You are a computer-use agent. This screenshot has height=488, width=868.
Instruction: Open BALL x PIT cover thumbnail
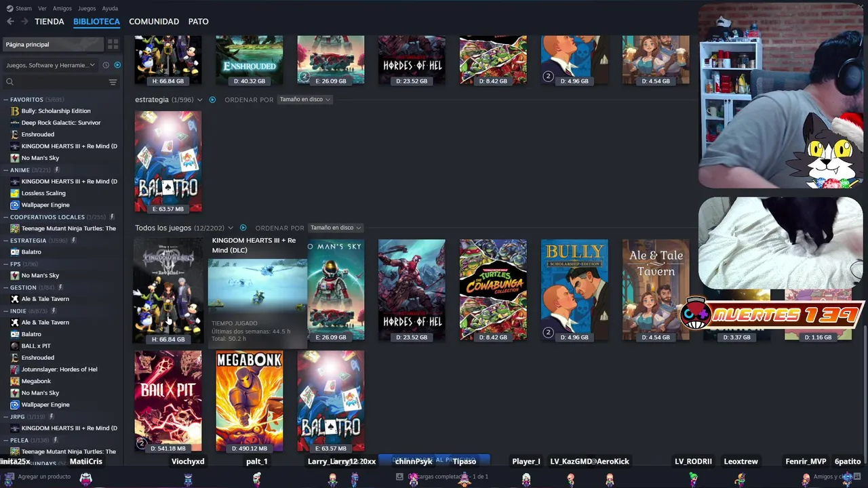168,401
